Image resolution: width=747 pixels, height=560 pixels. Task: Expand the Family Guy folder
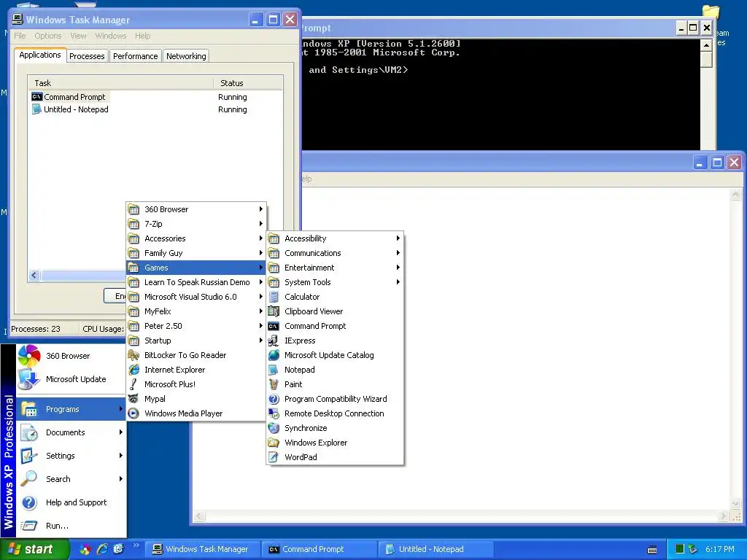[x=196, y=253]
